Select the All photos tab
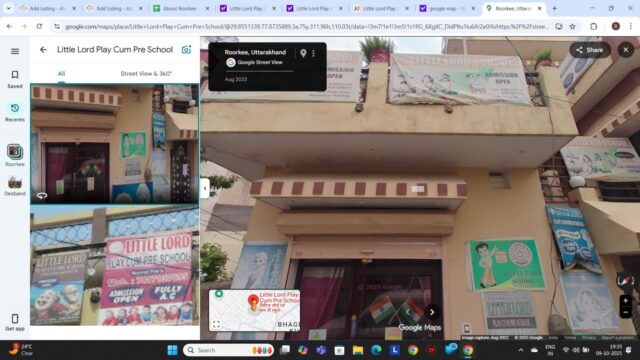The height and width of the screenshot is (360, 640). (x=61, y=73)
